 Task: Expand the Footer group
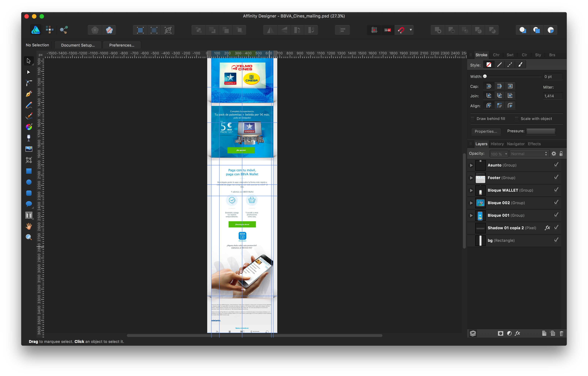471,178
